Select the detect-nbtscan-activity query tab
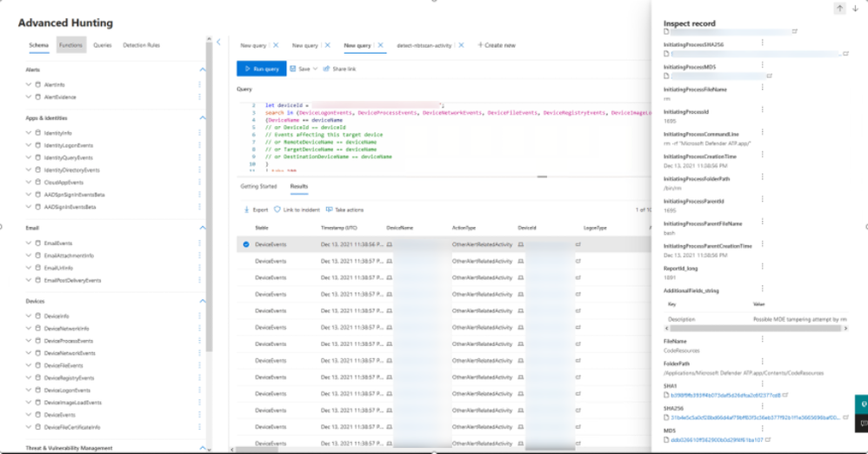This screenshot has width=868, height=454. 424,45
